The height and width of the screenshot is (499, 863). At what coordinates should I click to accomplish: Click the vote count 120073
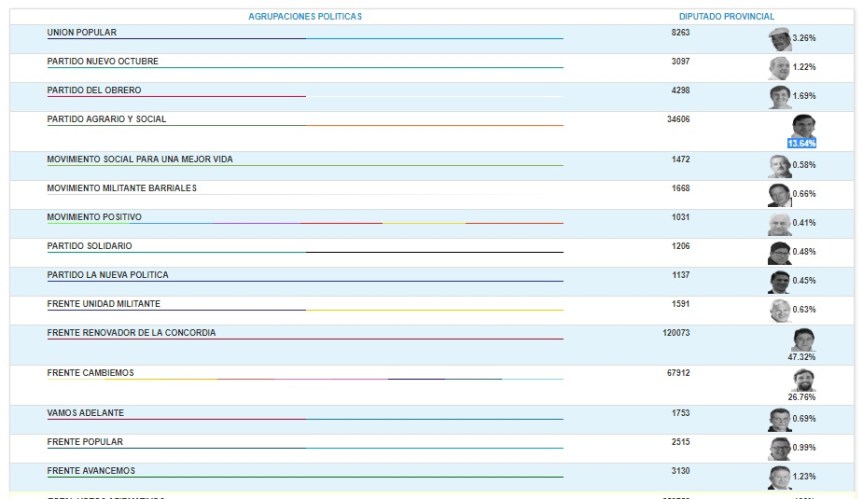click(676, 332)
